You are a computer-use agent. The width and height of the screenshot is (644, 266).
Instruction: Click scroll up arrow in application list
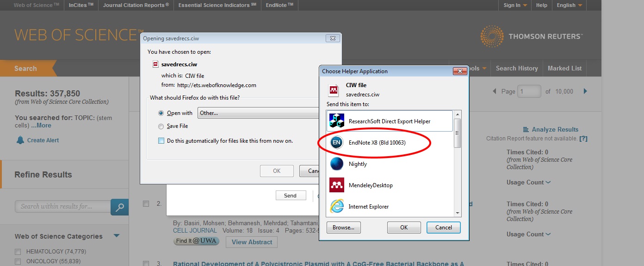tap(458, 114)
